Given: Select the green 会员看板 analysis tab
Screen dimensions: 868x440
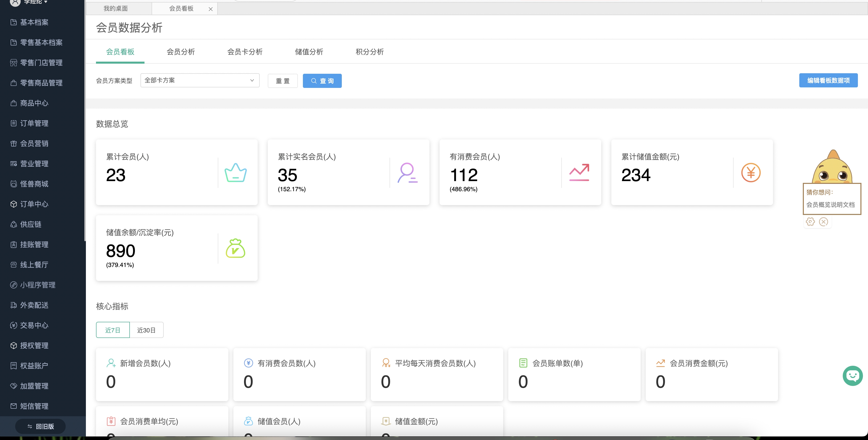Looking at the screenshot, I should 120,52.
